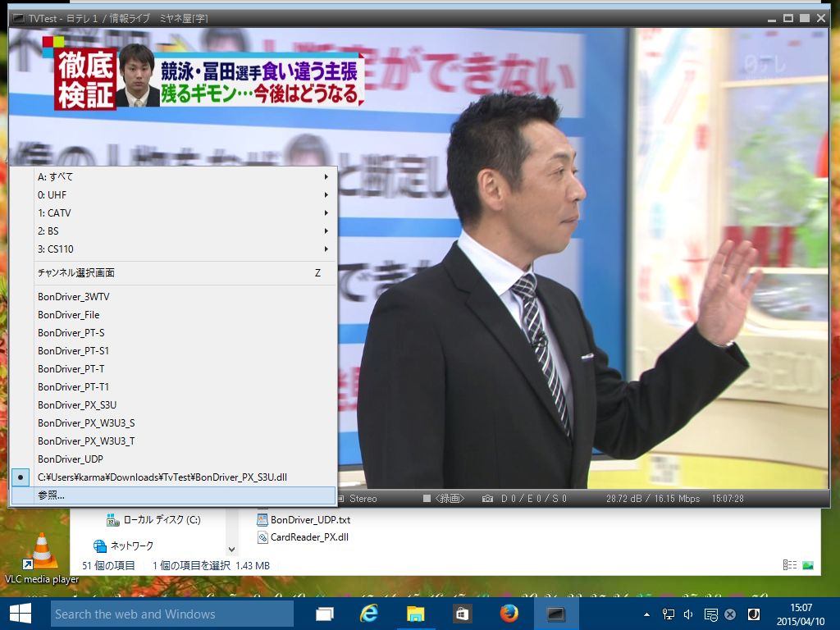This screenshot has height=630, width=840.
Task: Click the '28.72 dB / 16.15 Mbps' signal readout
Action: 653,499
